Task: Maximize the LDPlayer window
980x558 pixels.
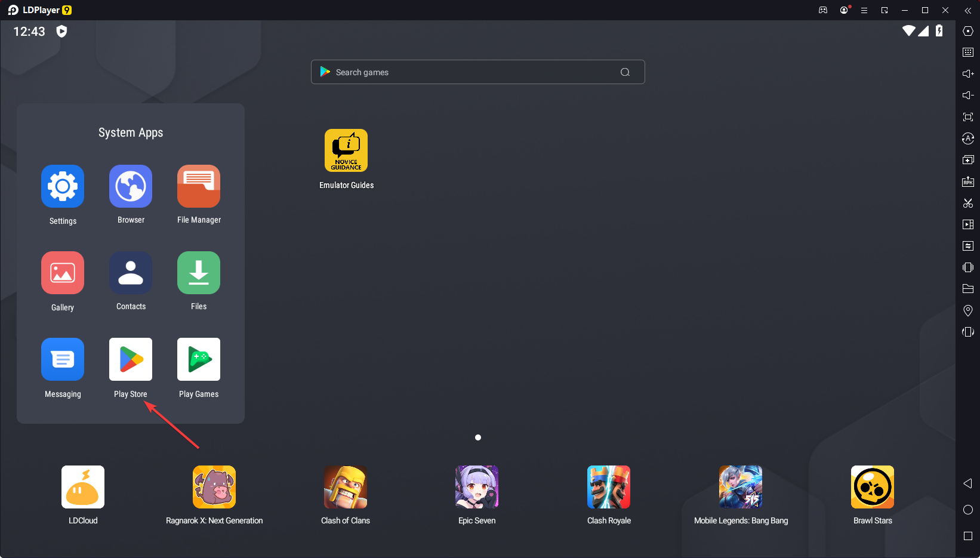Action: click(925, 10)
